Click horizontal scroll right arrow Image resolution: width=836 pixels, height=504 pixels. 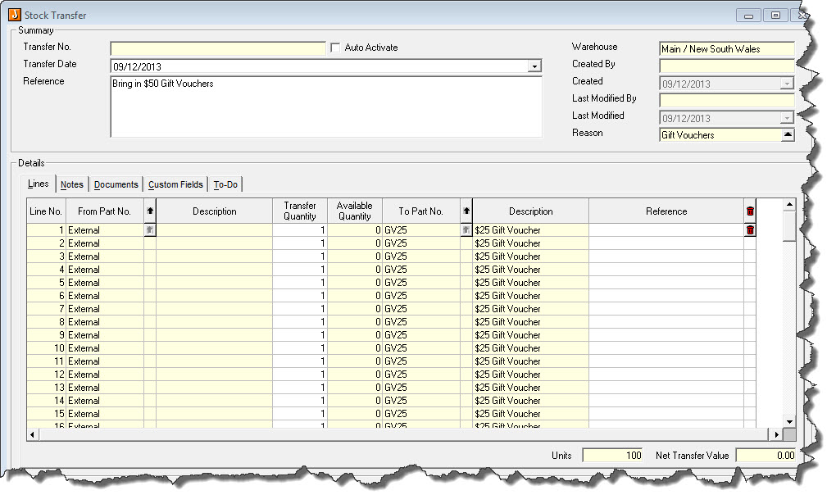pos(776,434)
